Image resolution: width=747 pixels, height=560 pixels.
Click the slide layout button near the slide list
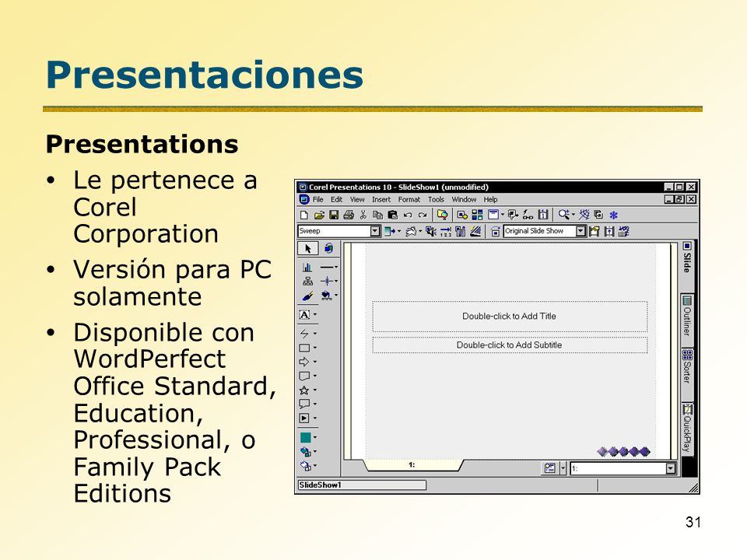click(550, 468)
